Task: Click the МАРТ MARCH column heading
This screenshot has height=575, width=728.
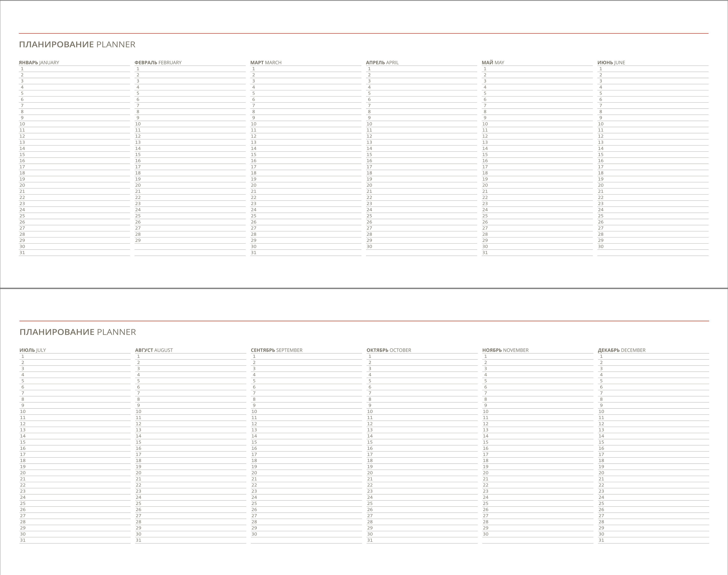Action: tap(266, 63)
